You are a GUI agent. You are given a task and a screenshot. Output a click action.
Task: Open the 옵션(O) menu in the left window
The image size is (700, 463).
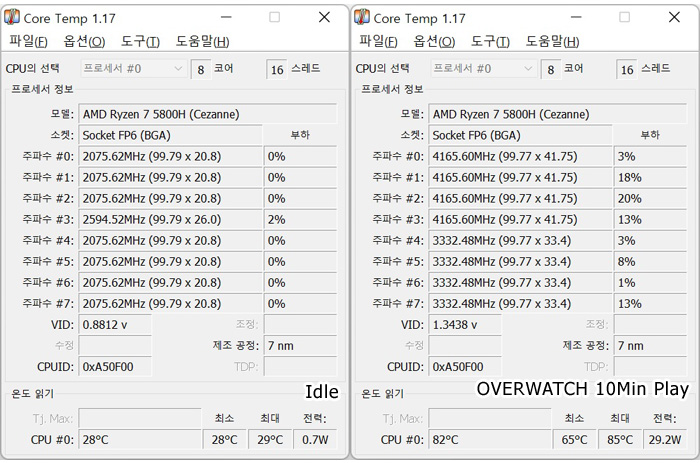click(x=84, y=41)
